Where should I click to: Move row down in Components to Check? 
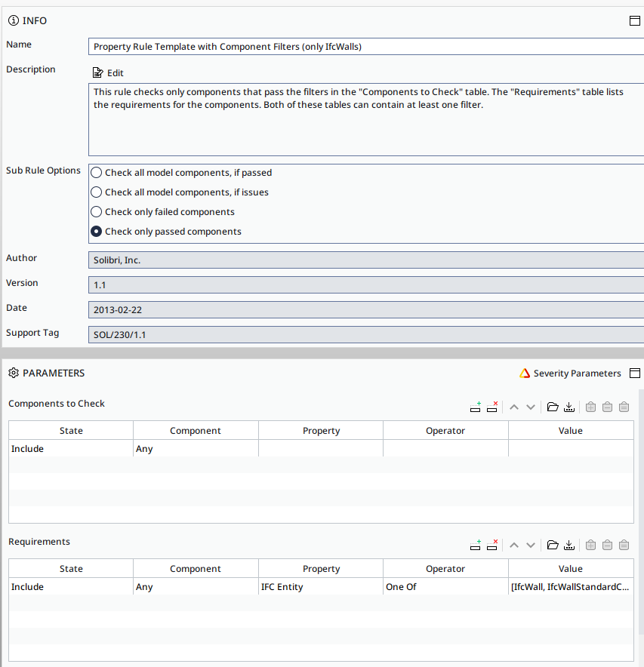530,407
